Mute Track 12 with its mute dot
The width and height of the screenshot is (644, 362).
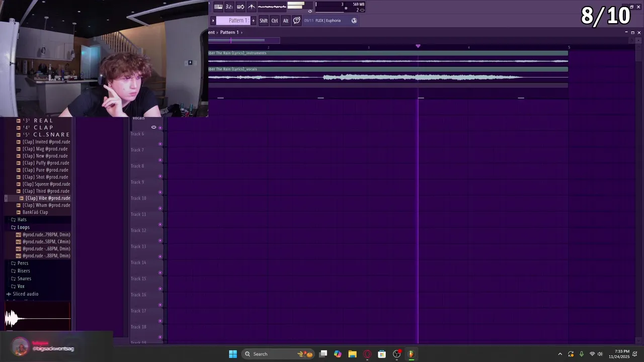[160, 240]
